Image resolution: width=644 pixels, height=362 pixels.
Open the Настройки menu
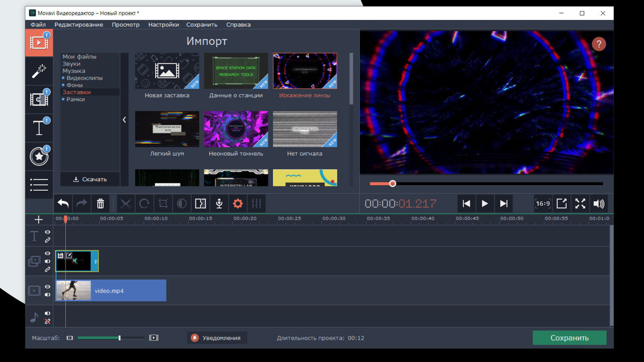163,24
